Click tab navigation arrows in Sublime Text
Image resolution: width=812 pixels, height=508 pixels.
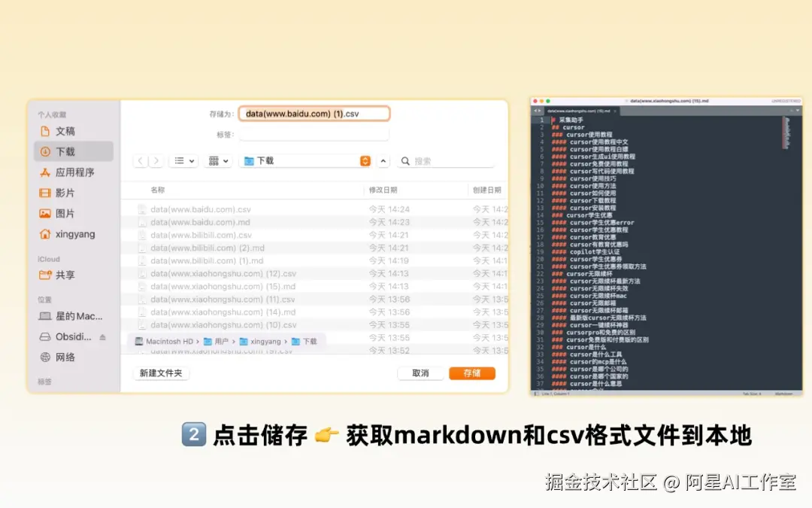(x=537, y=111)
